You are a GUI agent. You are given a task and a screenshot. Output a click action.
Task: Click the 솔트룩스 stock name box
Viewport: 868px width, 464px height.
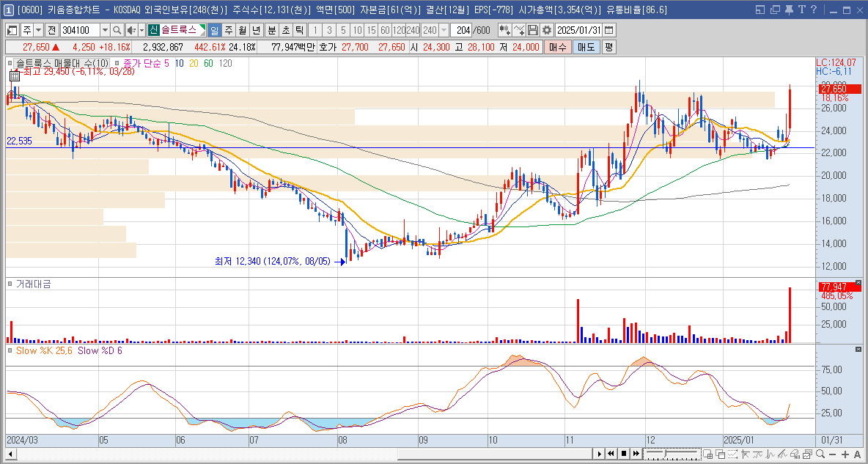coord(177,30)
